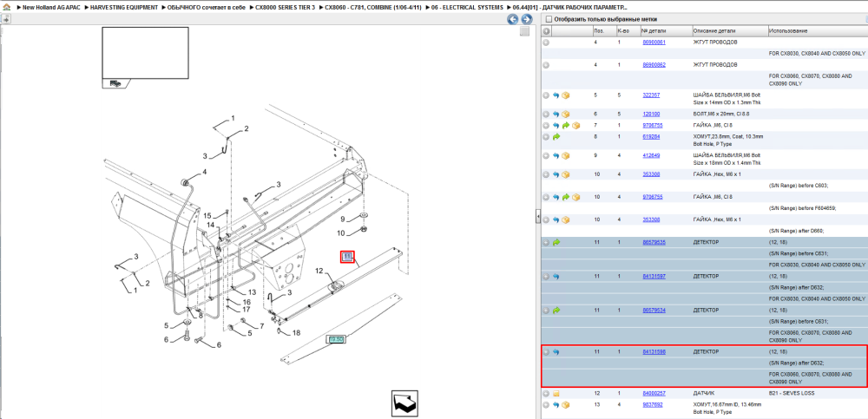The width and height of the screenshot is (868, 419).
Task: Add part 86900862 with its circle icon
Action: [x=546, y=65]
